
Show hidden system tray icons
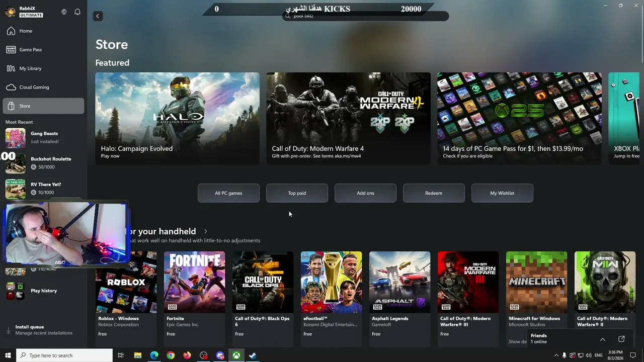click(x=556, y=355)
